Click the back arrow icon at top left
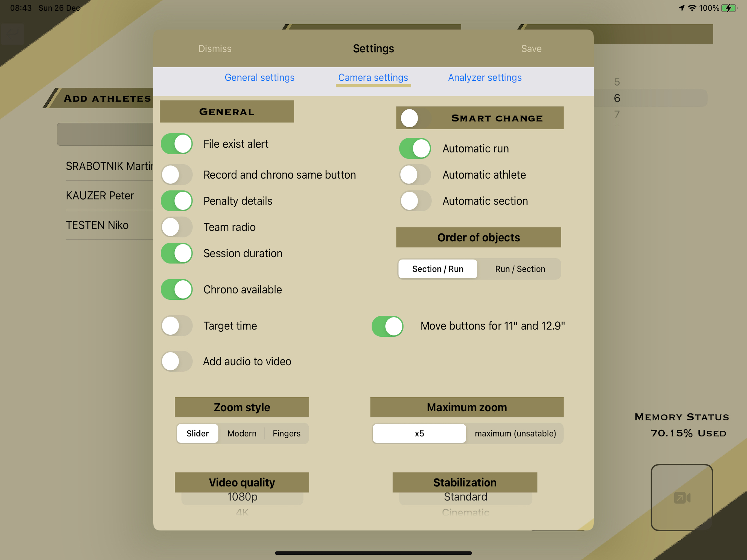747x560 pixels. 13,34
